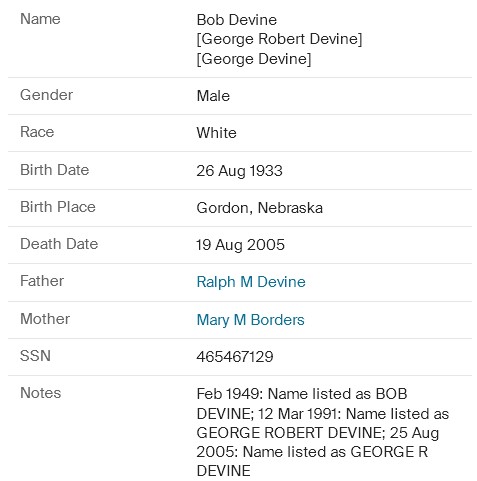This screenshot has height=481, width=477.
Task: Click the Name field label
Action: coord(40,19)
